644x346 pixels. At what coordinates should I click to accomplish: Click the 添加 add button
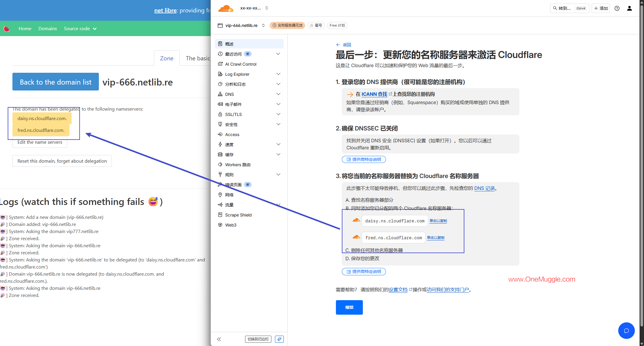pyautogui.click(x=601, y=8)
